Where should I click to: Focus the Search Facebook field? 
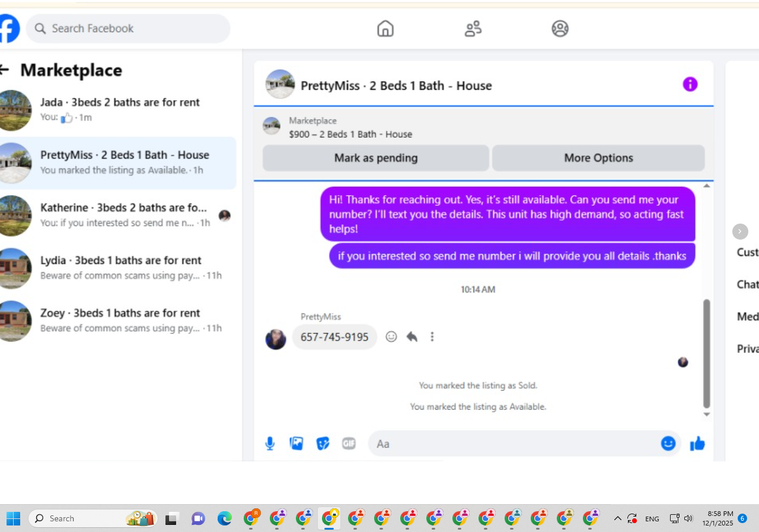(128, 28)
